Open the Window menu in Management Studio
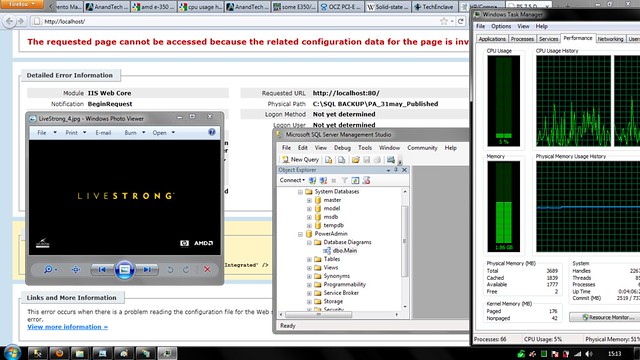The width and height of the screenshot is (640, 360). pyautogui.click(x=389, y=148)
